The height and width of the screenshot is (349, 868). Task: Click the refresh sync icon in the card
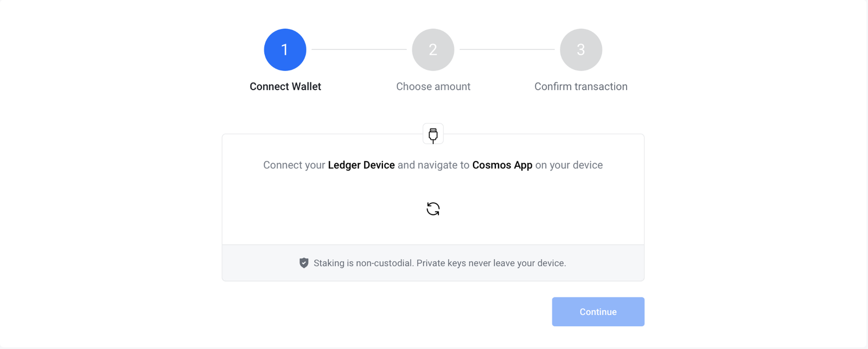(432, 208)
